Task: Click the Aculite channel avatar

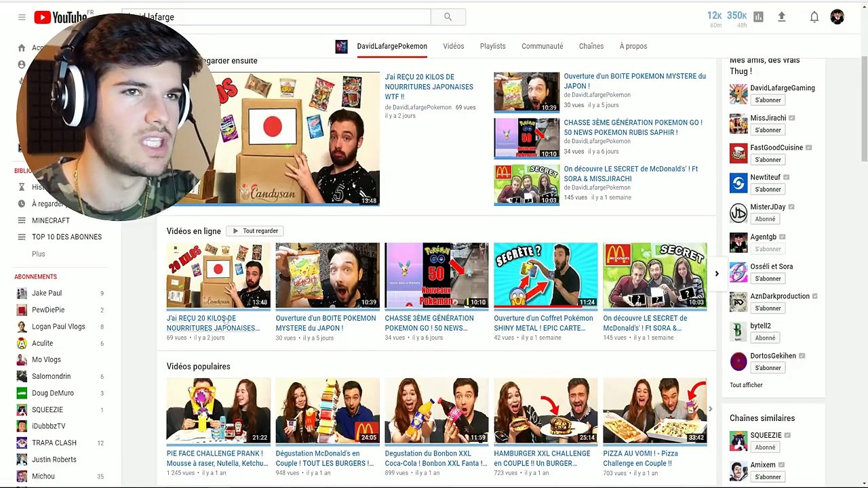Action: 22,343
